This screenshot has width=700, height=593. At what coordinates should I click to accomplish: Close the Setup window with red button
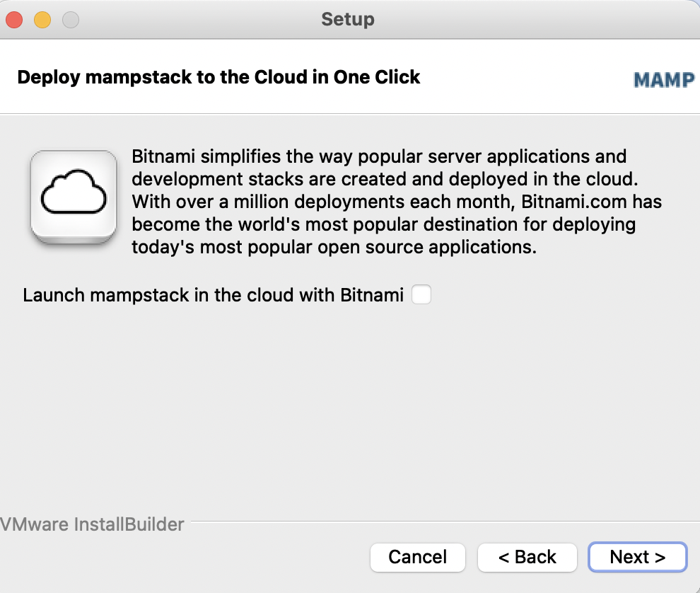[x=14, y=20]
